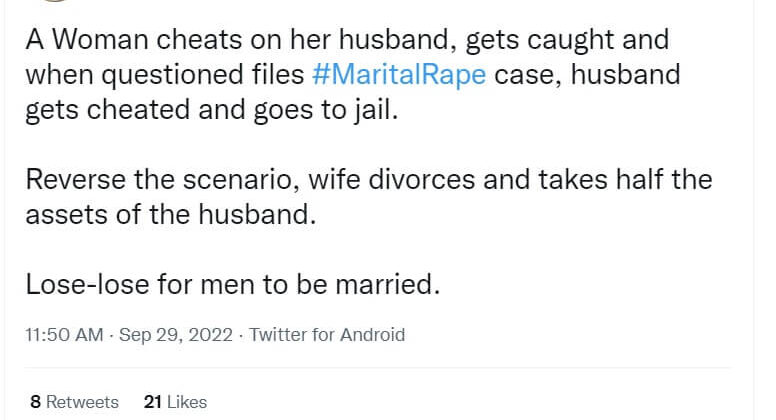Click the "Lose-lose for men" closing line
The width and height of the screenshot is (776, 420).
(232, 285)
